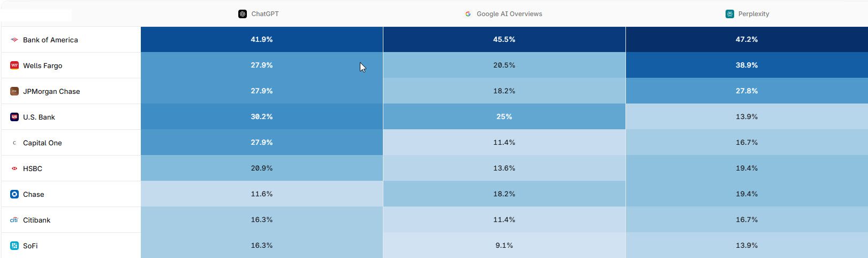The width and height of the screenshot is (868, 258).
Task: Click Wells Fargo's 38.9% Perplexity cell
Action: click(x=746, y=65)
